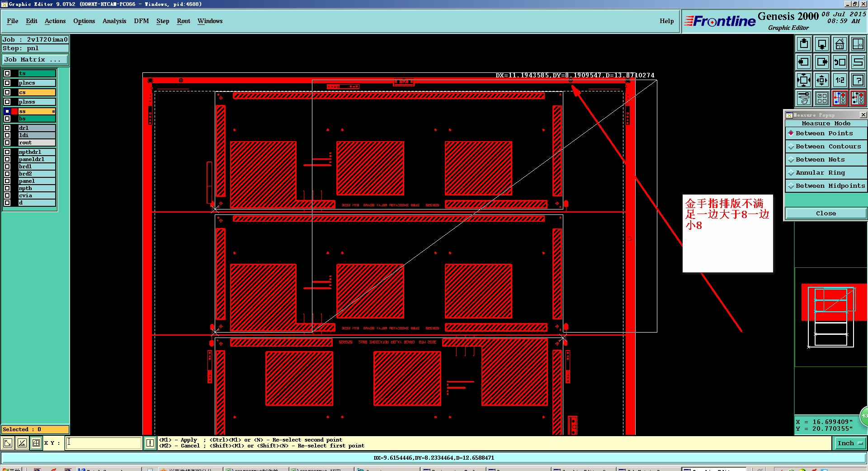Click the orange cs layer name bar
Image resolution: width=868 pixels, height=471 pixels.
37,92
